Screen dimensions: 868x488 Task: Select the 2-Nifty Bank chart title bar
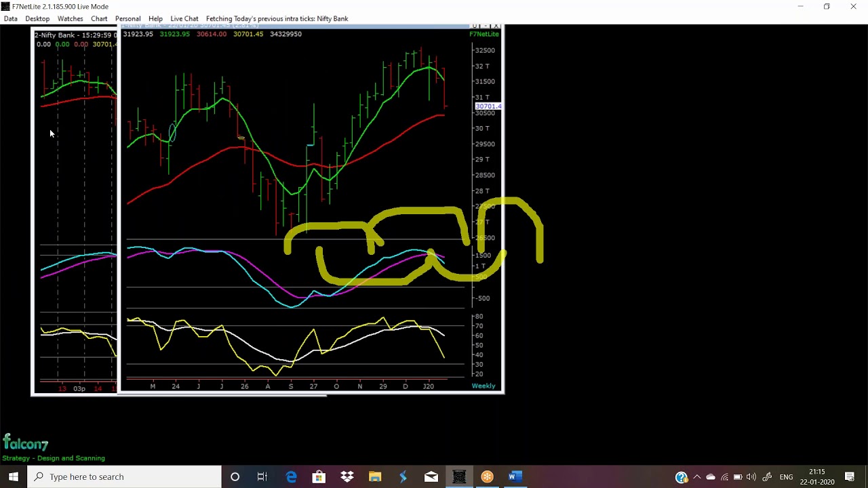[75, 35]
